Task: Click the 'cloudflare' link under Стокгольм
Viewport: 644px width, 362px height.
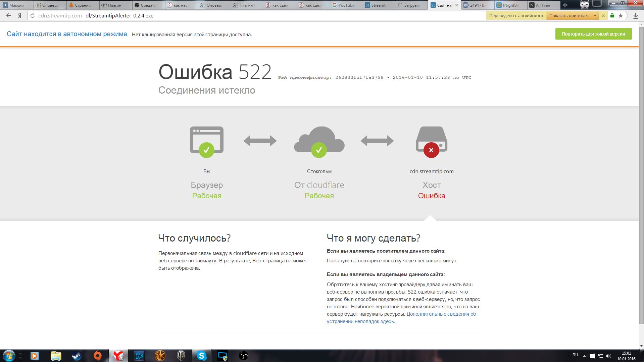Action: pos(326,185)
